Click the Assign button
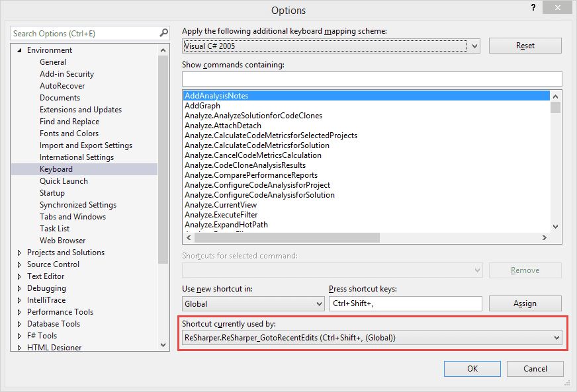Screen dimensions: 577x392 pyautogui.click(x=525, y=303)
